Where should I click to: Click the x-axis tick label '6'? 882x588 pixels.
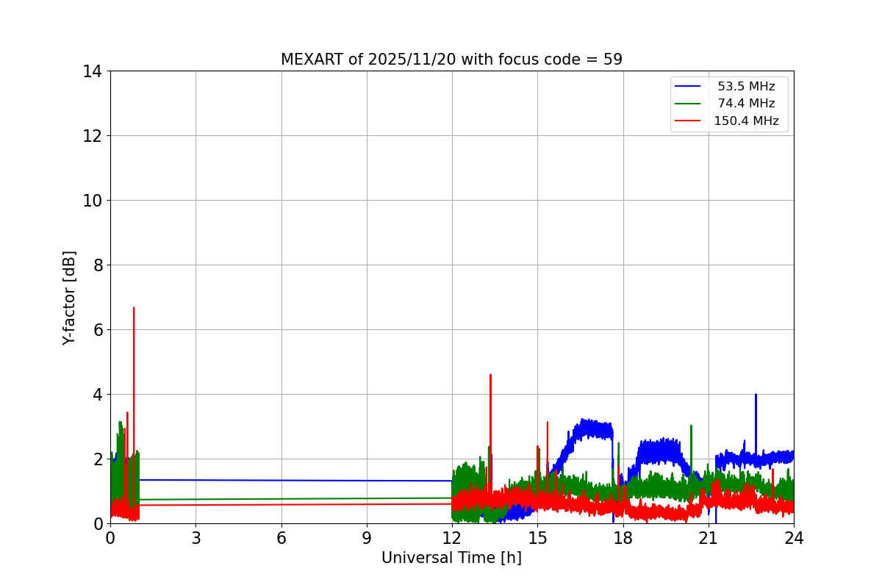[281, 538]
